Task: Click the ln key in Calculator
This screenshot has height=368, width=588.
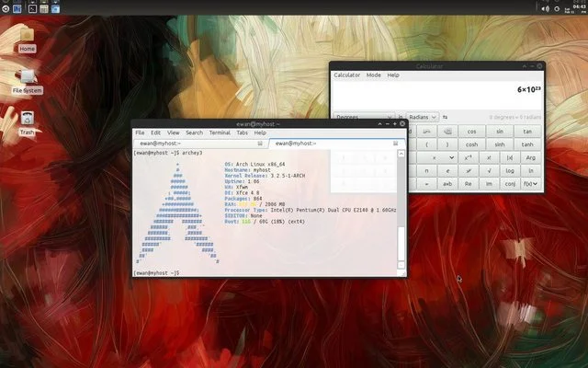Action: [x=531, y=171]
